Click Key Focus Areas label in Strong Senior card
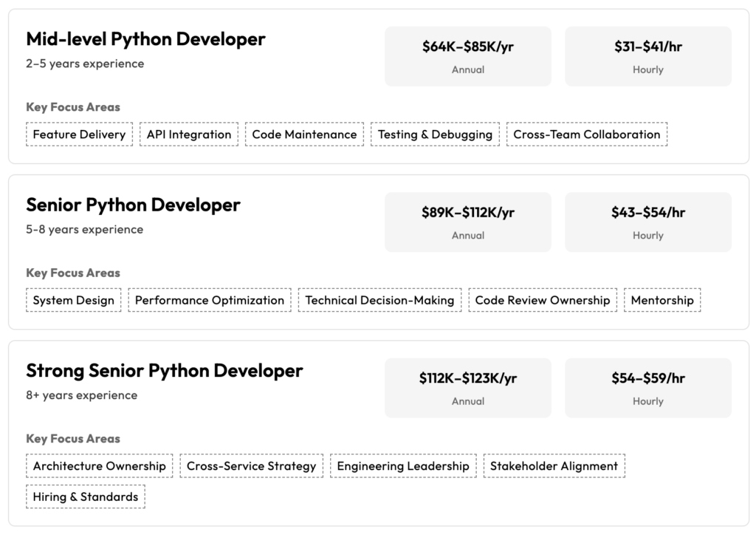 pos(73,439)
